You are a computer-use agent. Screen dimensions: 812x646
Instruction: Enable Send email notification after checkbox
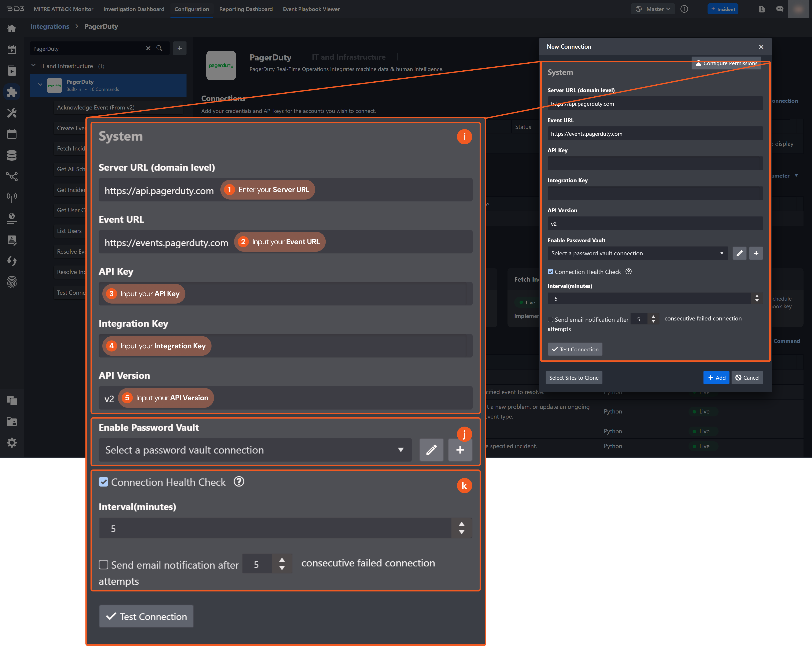point(550,319)
